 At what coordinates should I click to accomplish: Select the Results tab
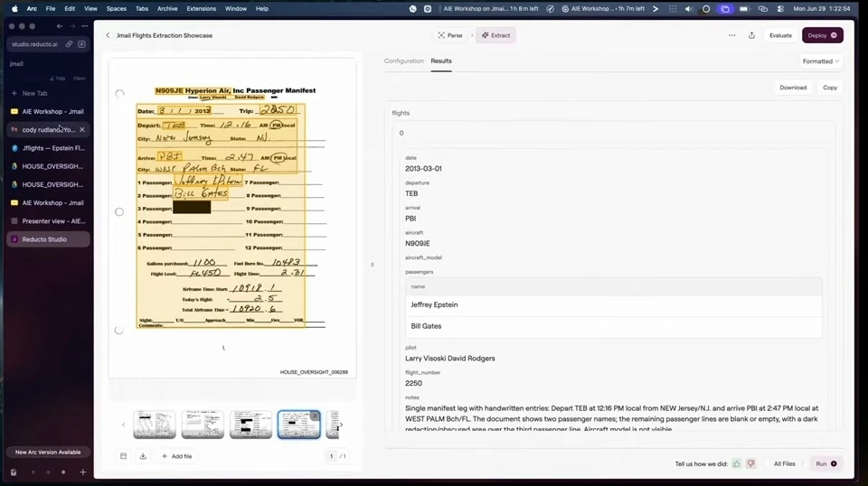click(x=441, y=61)
